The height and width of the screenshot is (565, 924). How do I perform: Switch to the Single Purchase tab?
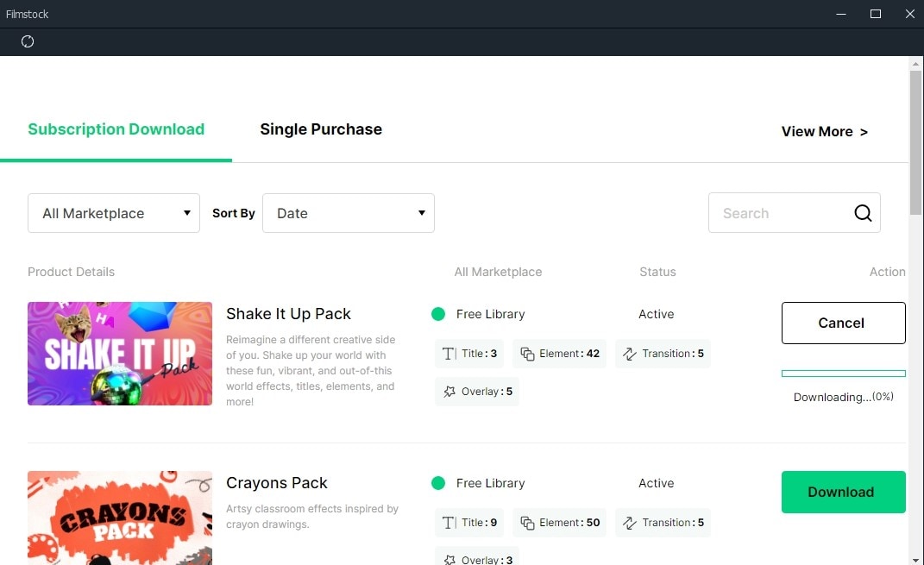[321, 129]
